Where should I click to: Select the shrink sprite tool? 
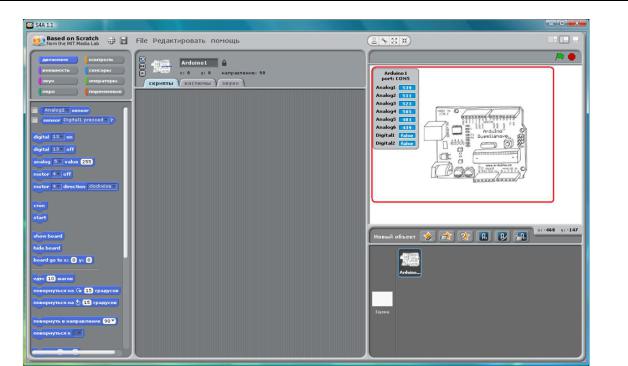point(405,40)
